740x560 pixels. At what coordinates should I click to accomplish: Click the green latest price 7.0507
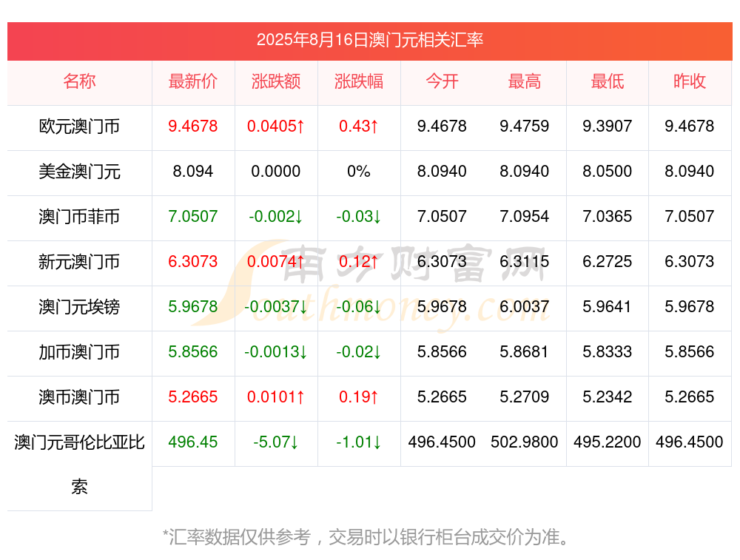(x=193, y=217)
